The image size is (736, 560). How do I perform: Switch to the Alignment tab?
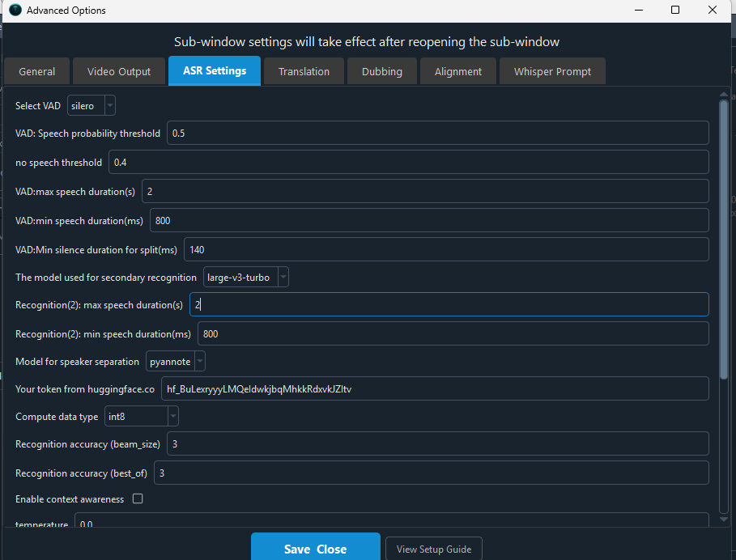click(458, 71)
